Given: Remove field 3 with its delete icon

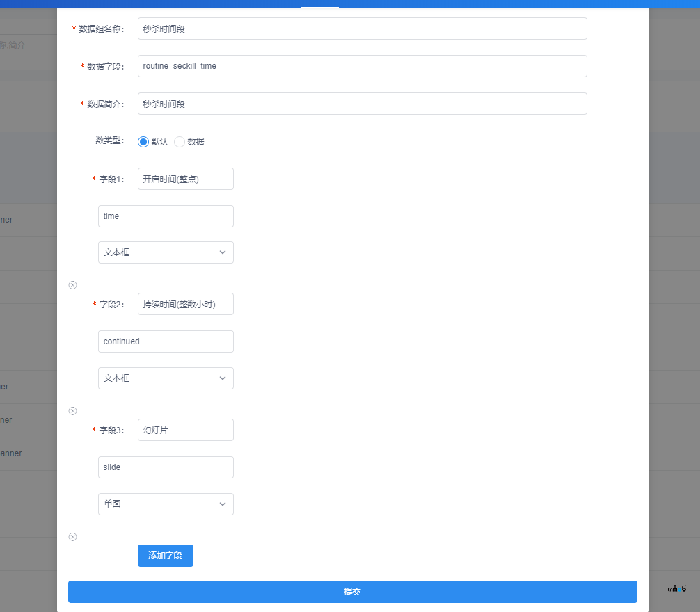Looking at the screenshot, I should [73, 537].
